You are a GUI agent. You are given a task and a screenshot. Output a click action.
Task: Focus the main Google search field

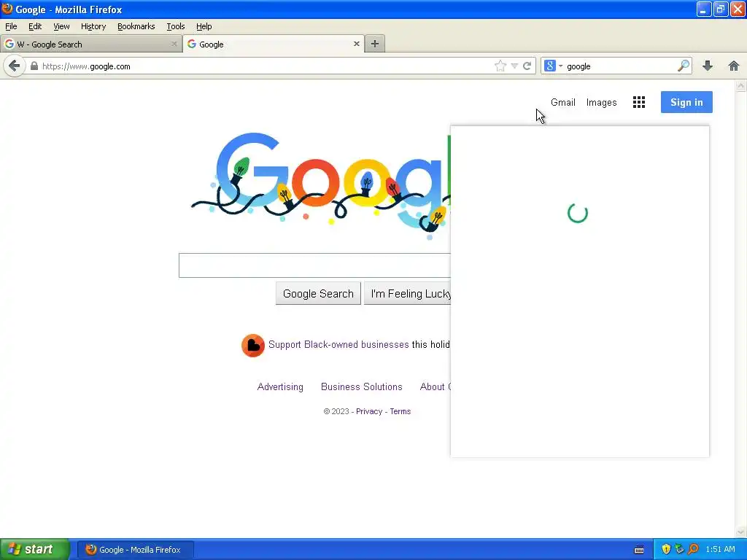314,265
